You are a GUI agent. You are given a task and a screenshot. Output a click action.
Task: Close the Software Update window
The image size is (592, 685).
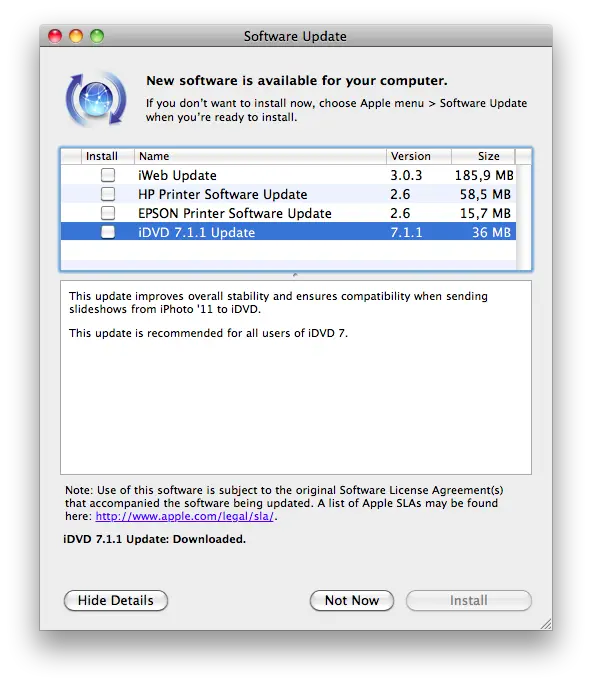pyautogui.click(x=55, y=36)
